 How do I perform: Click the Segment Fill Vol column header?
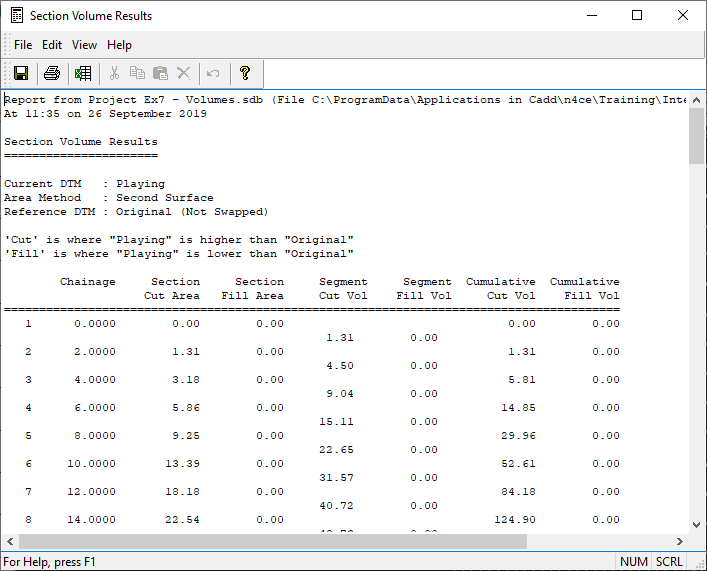click(x=424, y=289)
